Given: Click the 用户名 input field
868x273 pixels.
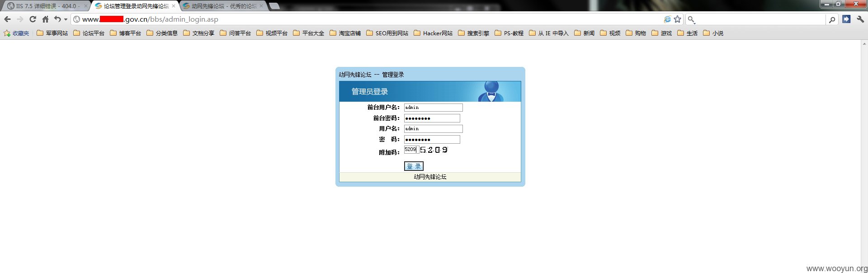Looking at the screenshot, I should click(433, 129).
